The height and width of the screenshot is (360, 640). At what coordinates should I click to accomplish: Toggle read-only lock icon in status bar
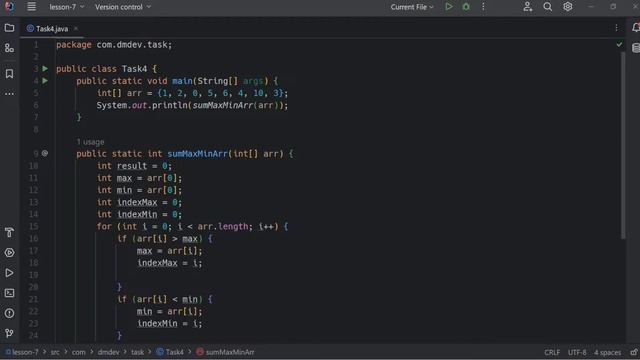(634, 352)
